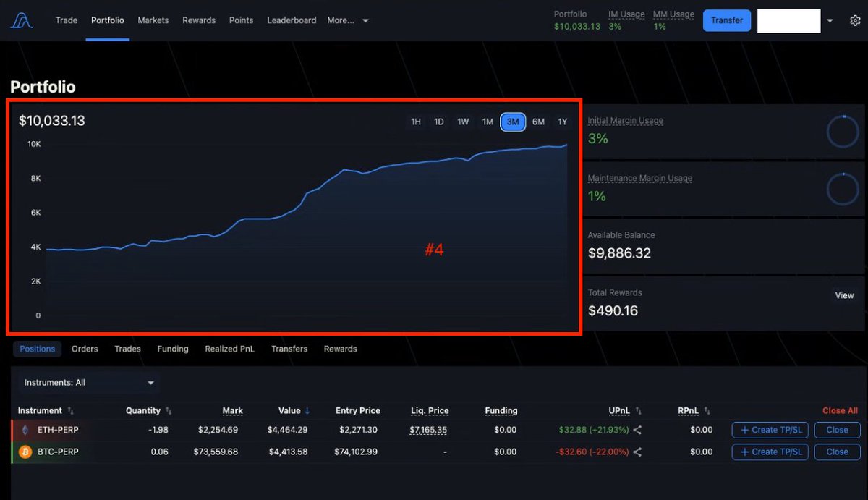Click the Entry Price column header

358,411
